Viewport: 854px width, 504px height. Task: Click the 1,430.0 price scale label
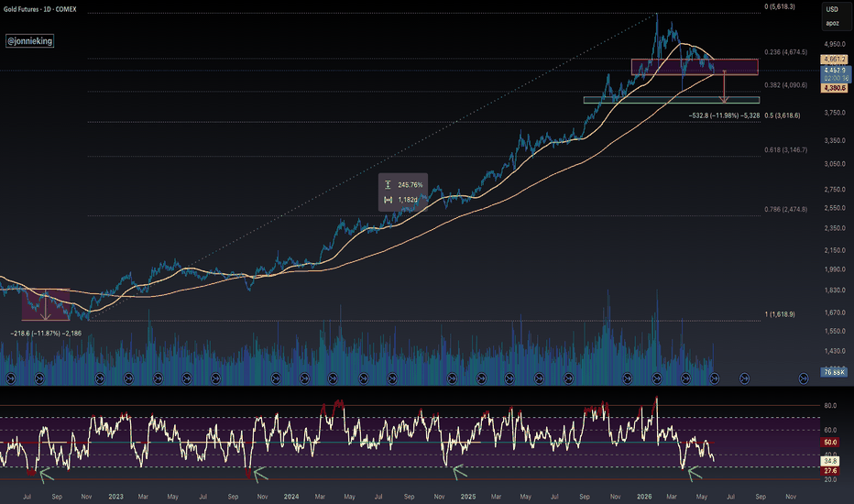pos(835,352)
